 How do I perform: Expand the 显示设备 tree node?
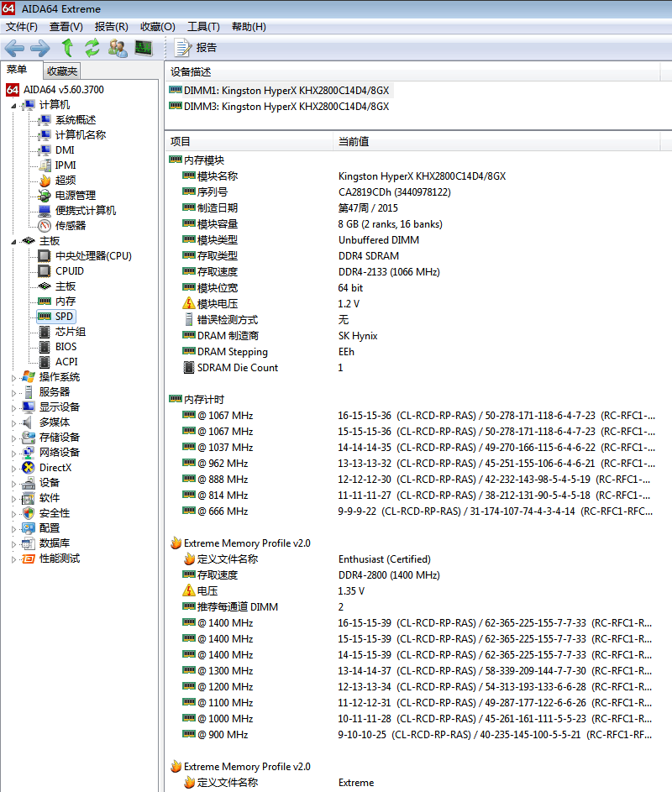(x=13, y=408)
